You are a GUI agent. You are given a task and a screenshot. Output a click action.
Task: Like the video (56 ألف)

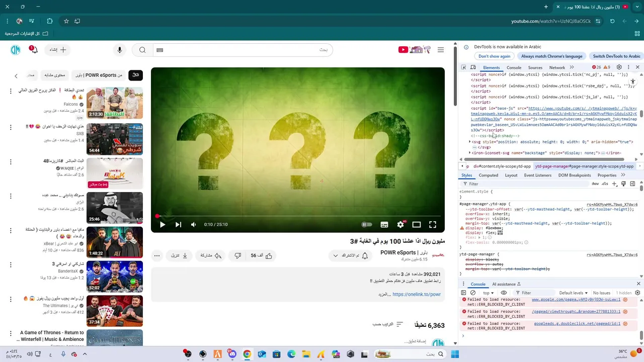[262, 255]
